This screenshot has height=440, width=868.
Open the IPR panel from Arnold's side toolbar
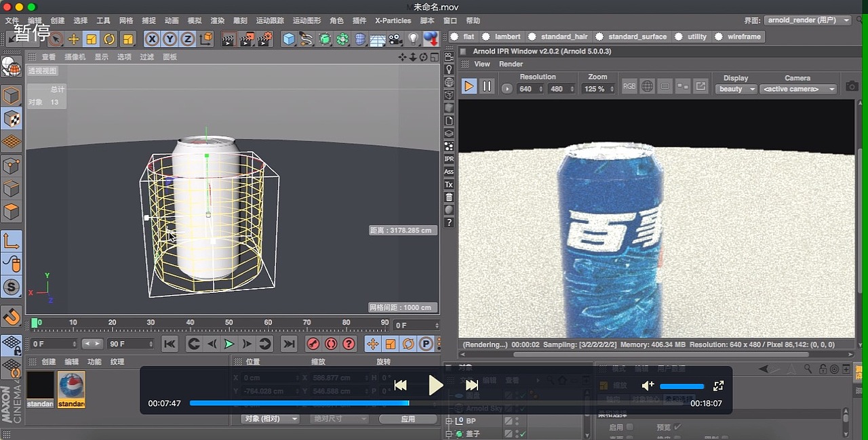tap(448, 158)
